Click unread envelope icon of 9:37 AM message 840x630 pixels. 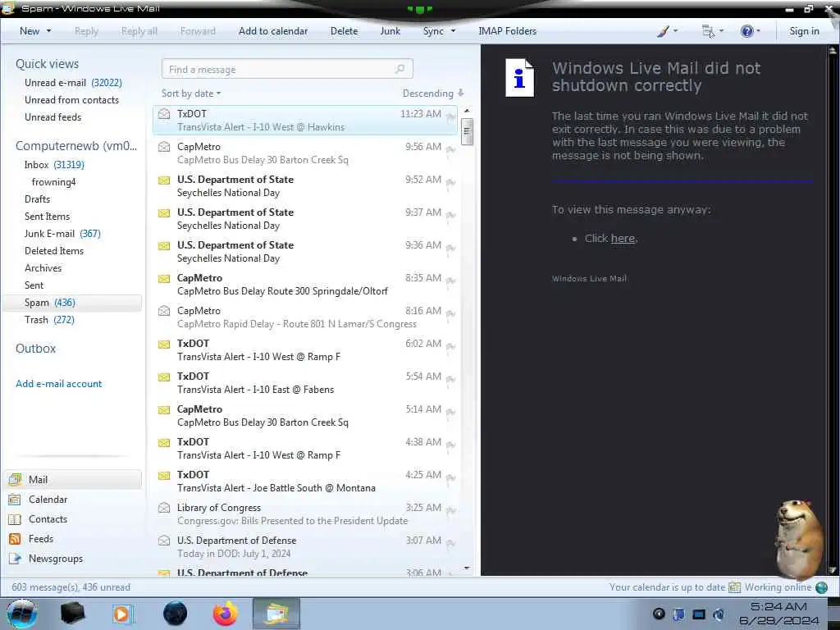pyautogui.click(x=164, y=213)
